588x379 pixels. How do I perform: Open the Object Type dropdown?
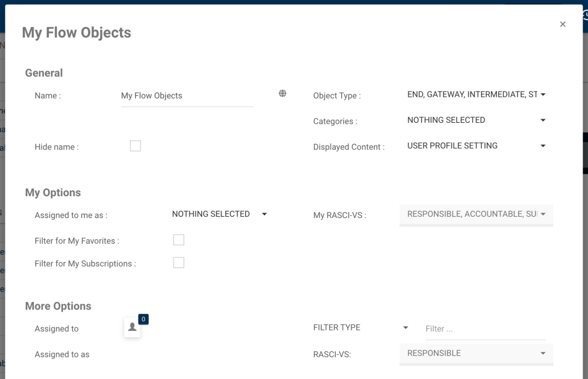pyautogui.click(x=473, y=95)
